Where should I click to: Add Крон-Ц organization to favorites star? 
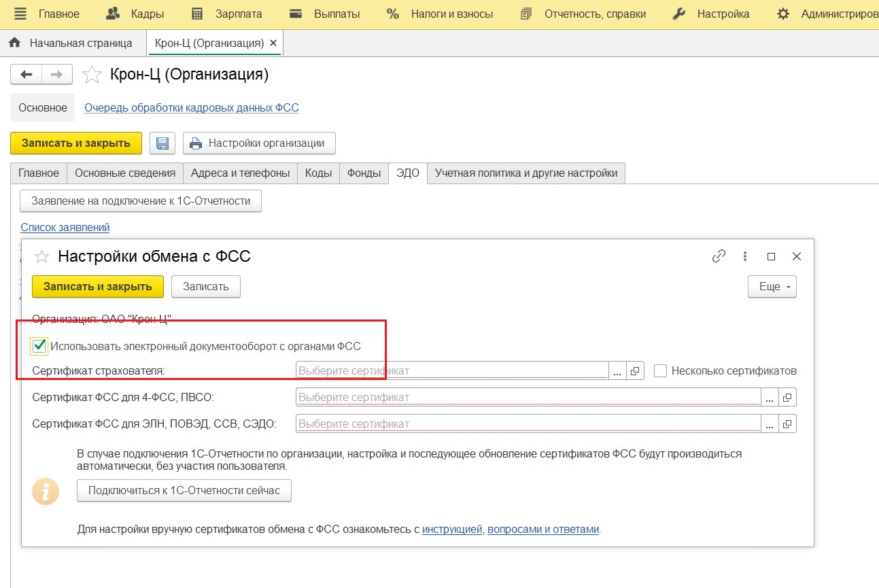point(92,75)
